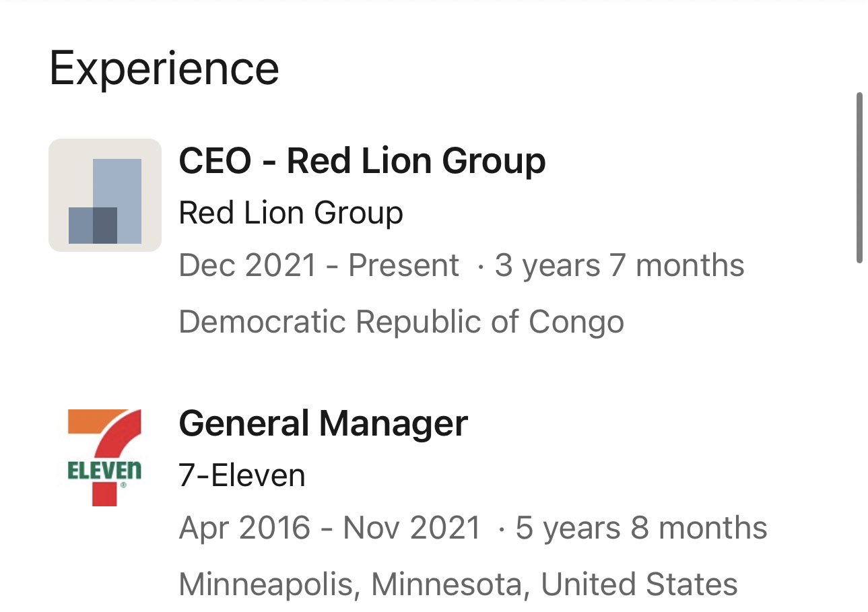Select the General Manager job title

[x=323, y=423]
